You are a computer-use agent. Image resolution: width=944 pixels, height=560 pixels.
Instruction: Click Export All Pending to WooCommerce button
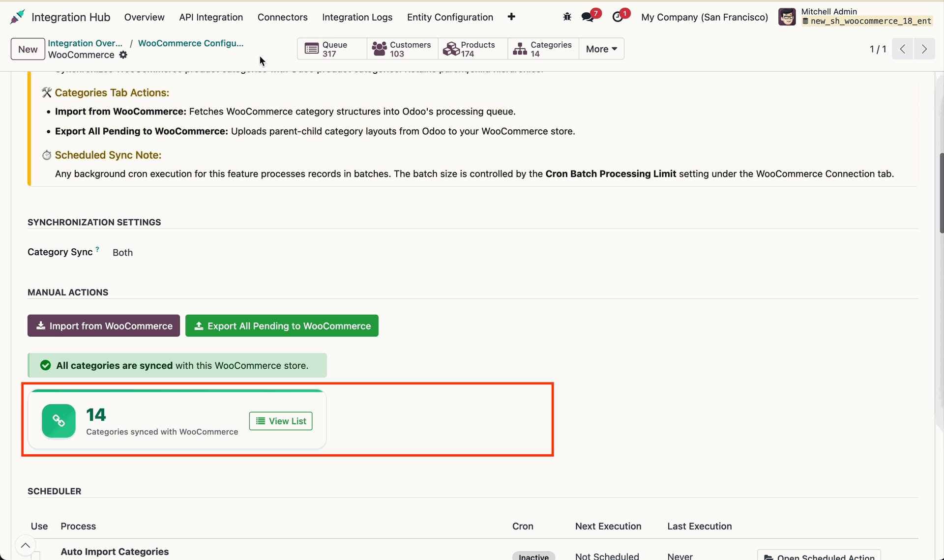[282, 325]
